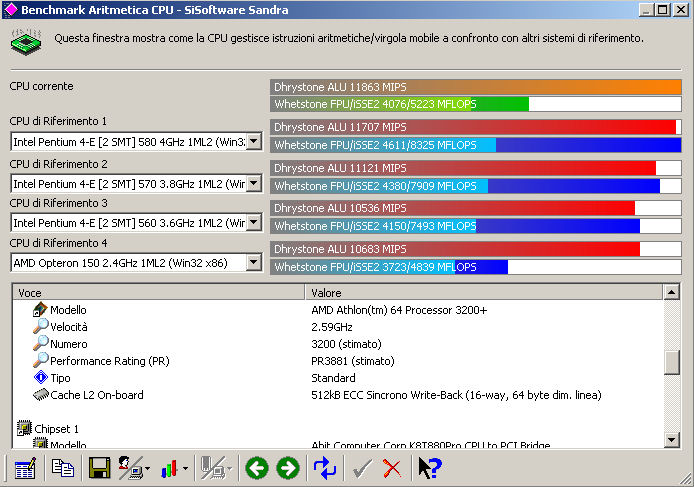Open the CPU di Riferimento 4 dropdown
This screenshot has height=487, width=694.
coord(254,263)
